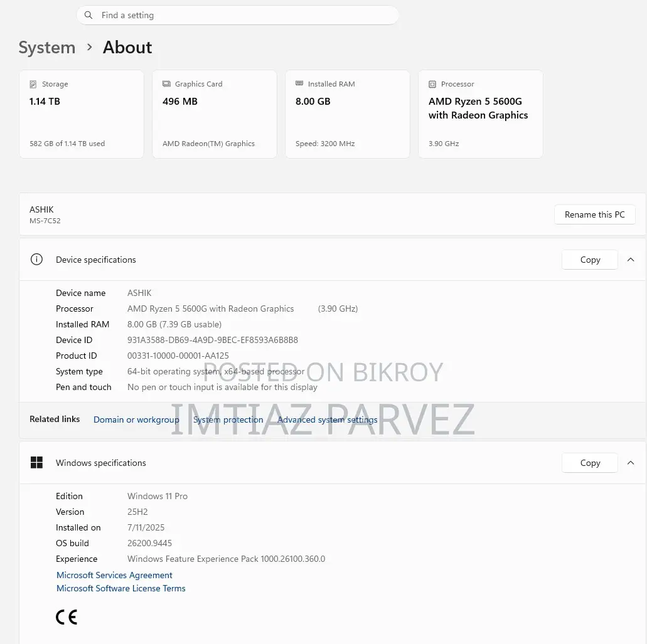Click Installed on date 7/11/2025
The width and height of the screenshot is (647, 644).
pos(146,528)
